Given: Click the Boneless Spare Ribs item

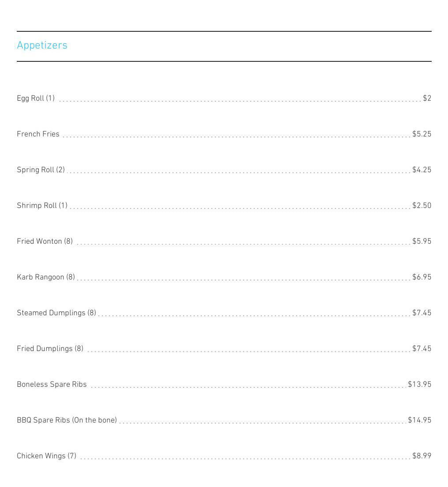Looking at the screenshot, I should point(52,384).
